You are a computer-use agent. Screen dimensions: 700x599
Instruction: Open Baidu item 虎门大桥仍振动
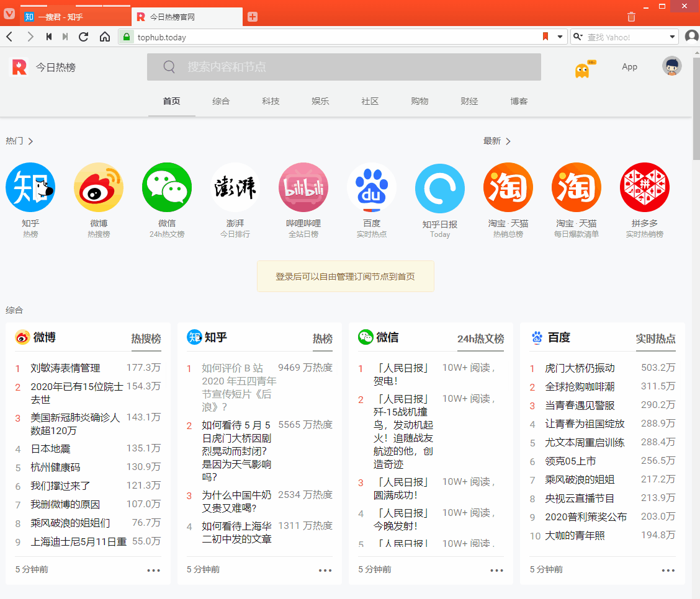pyautogui.click(x=580, y=368)
